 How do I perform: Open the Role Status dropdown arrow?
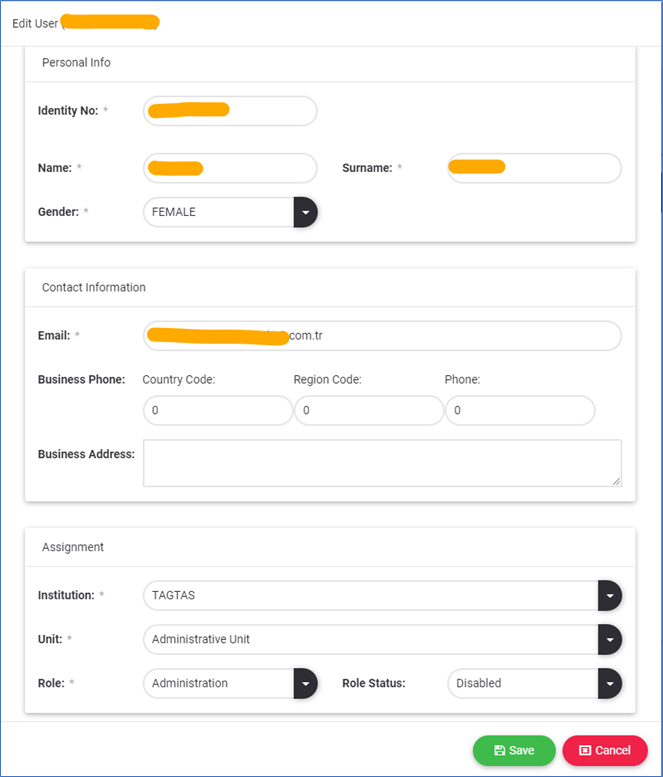[x=609, y=683]
